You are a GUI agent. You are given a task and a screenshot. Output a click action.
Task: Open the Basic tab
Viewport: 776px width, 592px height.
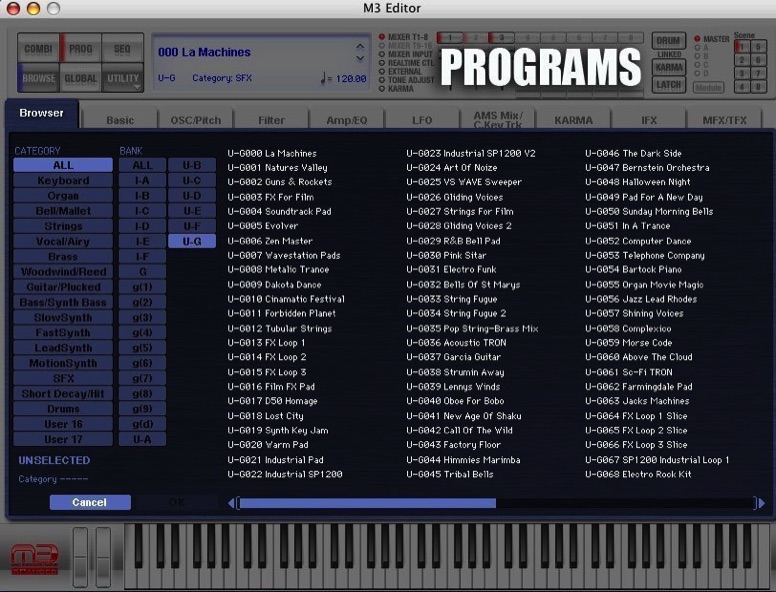tap(120, 120)
